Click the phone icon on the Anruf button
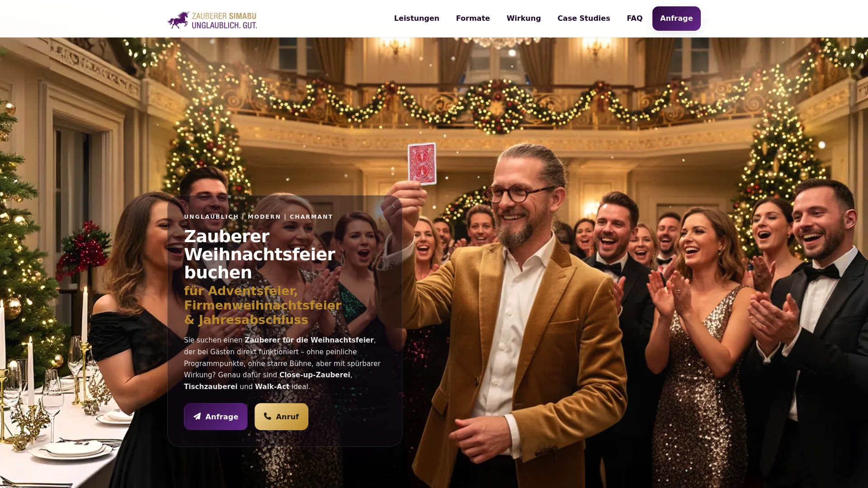Image resolution: width=868 pixels, height=488 pixels. pyautogui.click(x=268, y=416)
